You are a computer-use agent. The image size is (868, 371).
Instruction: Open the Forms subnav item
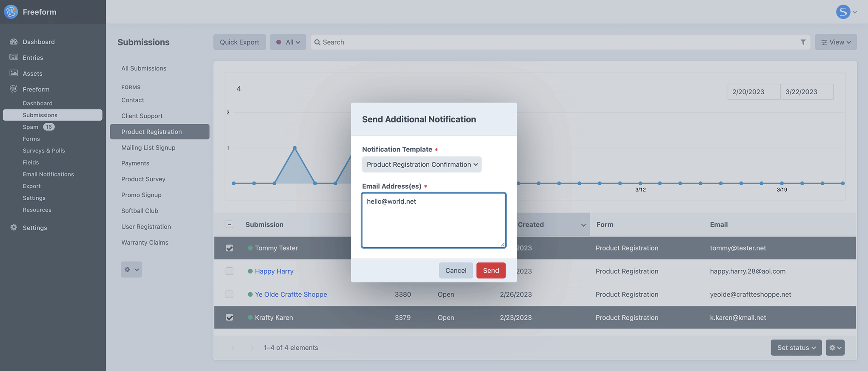[31, 139]
